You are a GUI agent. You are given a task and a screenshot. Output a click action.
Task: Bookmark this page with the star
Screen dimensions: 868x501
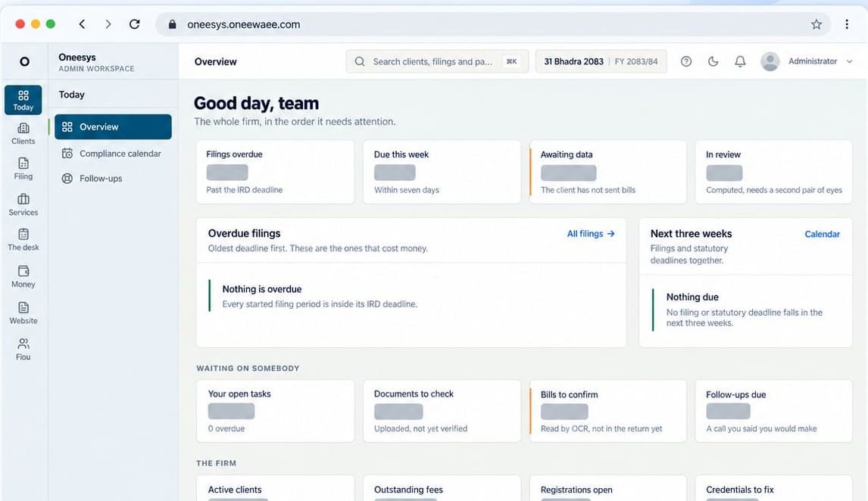pyautogui.click(x=816, y=23)
